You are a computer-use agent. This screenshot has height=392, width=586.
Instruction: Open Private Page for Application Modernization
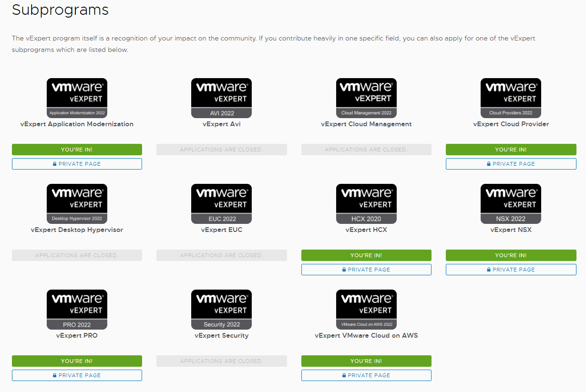77,164
